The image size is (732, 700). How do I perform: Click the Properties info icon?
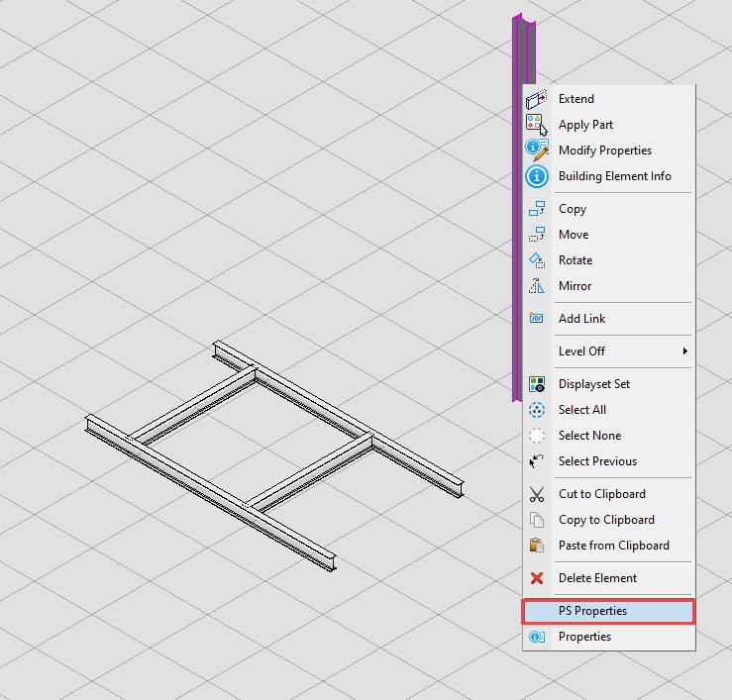(537, 637)
